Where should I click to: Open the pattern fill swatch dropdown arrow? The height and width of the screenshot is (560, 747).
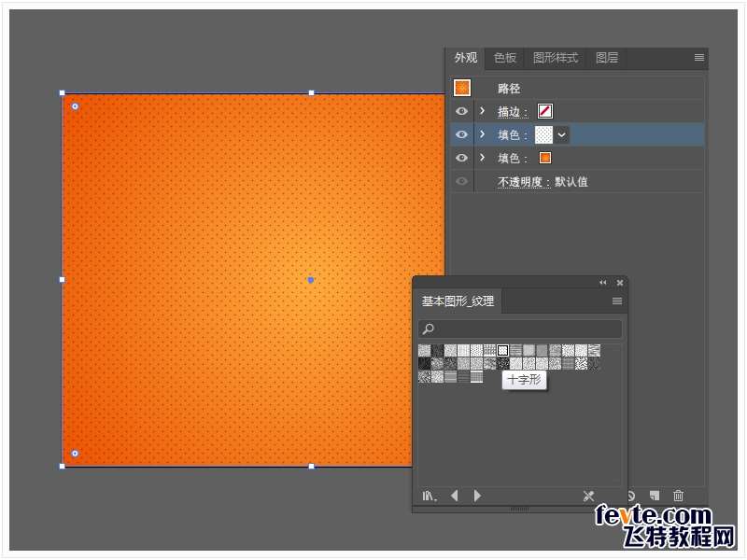point(562,134)
